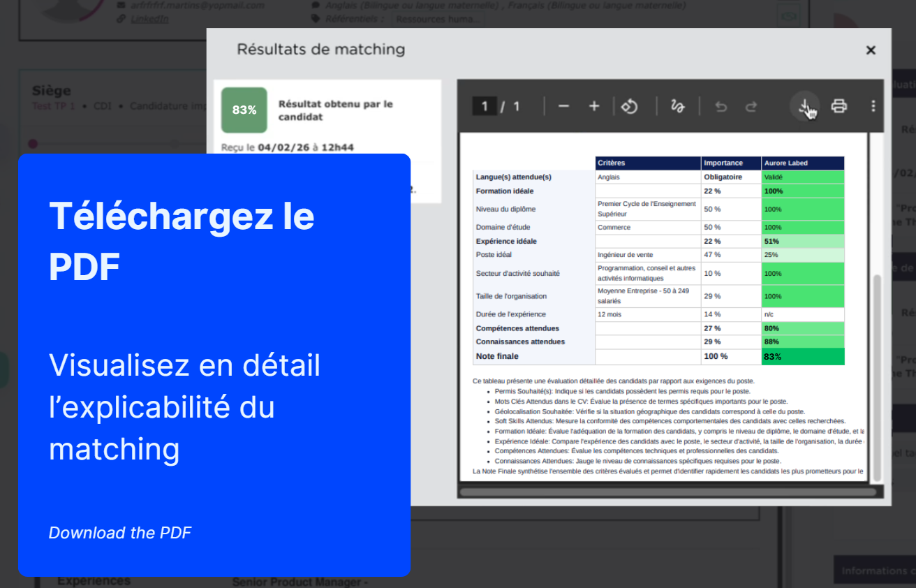
Task: Zoom out the PDF with minus icon
Action: (564, 106)
